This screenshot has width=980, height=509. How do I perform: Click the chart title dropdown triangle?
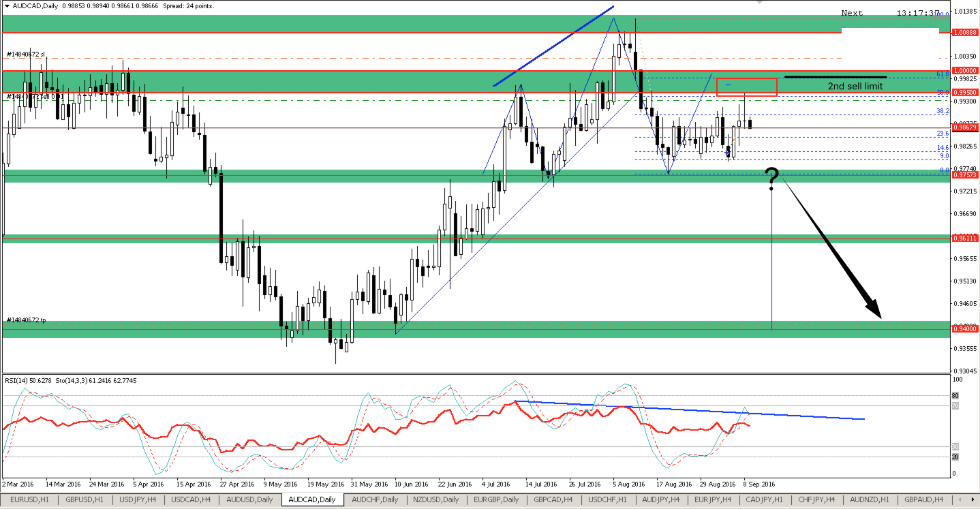point(7,5)
